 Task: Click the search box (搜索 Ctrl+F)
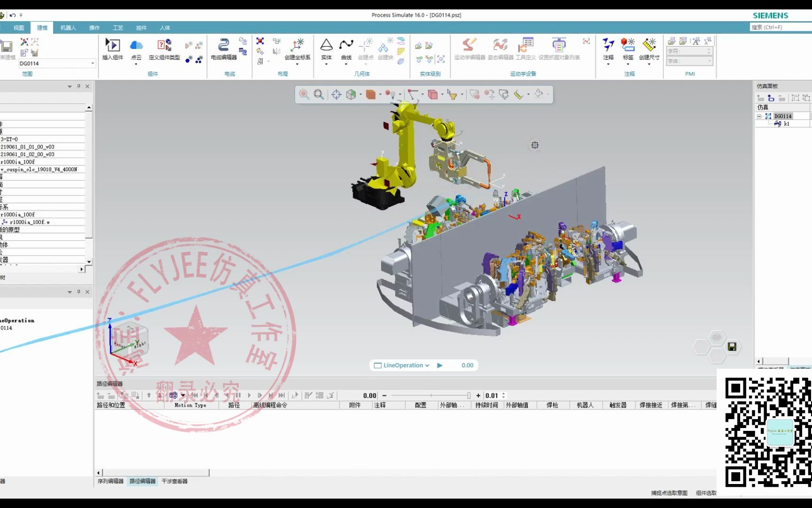click(781, 27)
